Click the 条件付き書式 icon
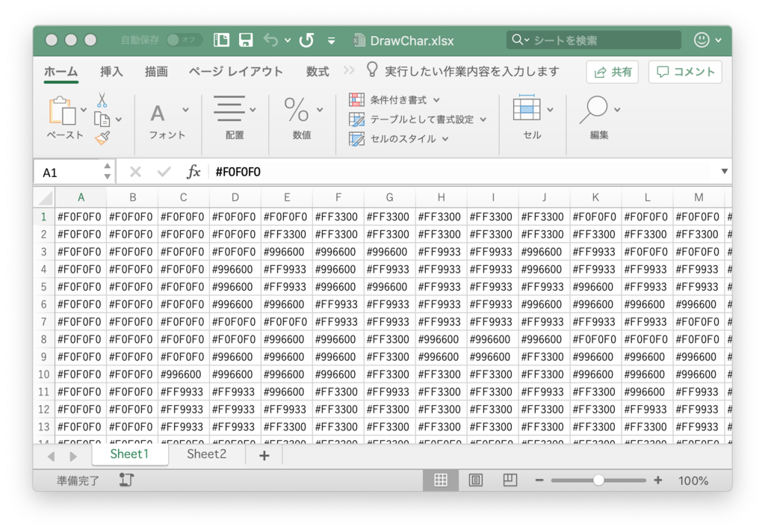Viewport: 765px width, 532px height. (x=356, y=100)
